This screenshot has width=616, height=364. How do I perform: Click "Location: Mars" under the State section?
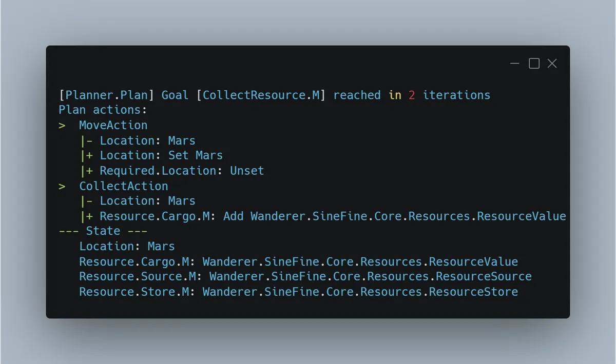127,247
